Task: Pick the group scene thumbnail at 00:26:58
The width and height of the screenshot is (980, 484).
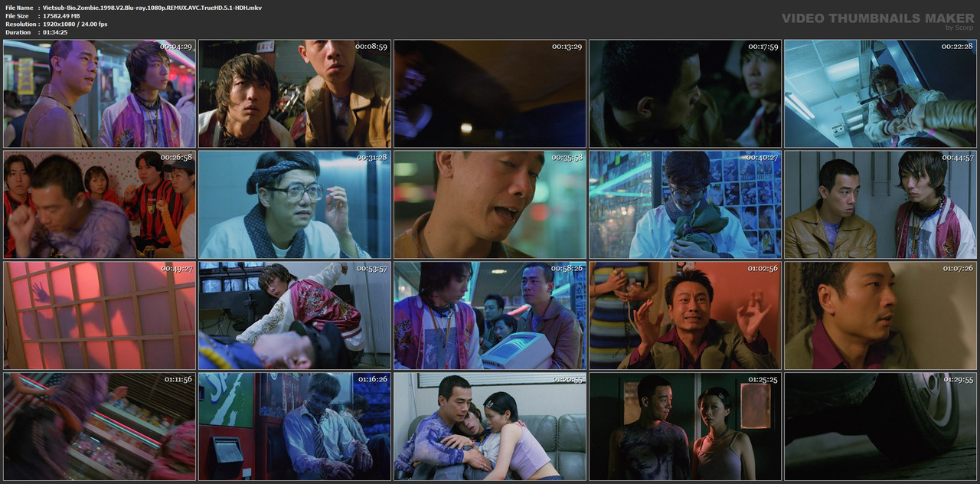Action: (100, 204)
